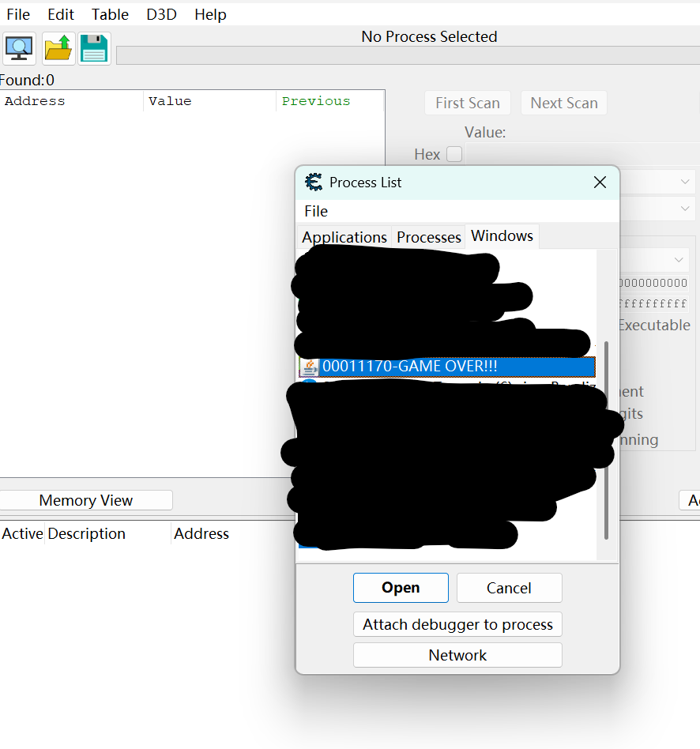Image resolution: width=700 pixels, height=749 pixels.
Task: Open the second dropdown below the Value field
Action: pyautogui.click(x=684, y=209)
